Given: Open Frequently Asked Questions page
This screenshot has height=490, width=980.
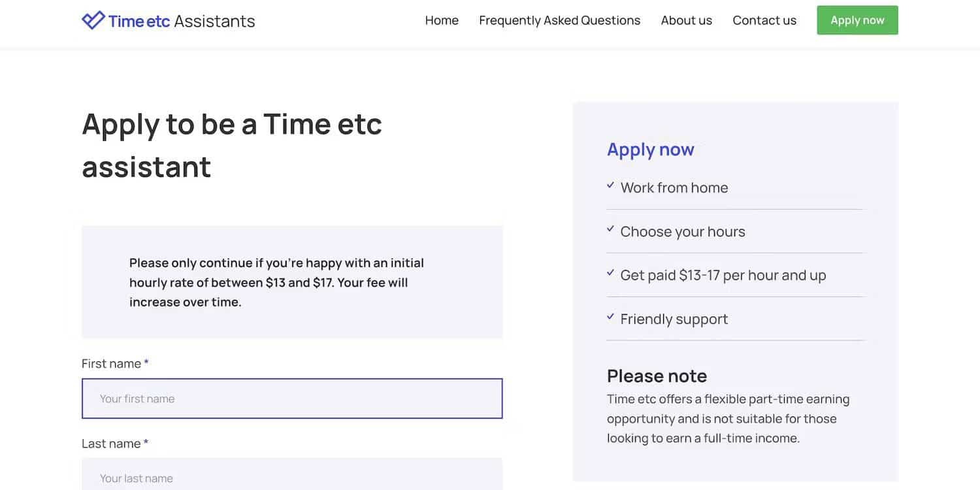Looking at the screenshot, I should 559,20.
